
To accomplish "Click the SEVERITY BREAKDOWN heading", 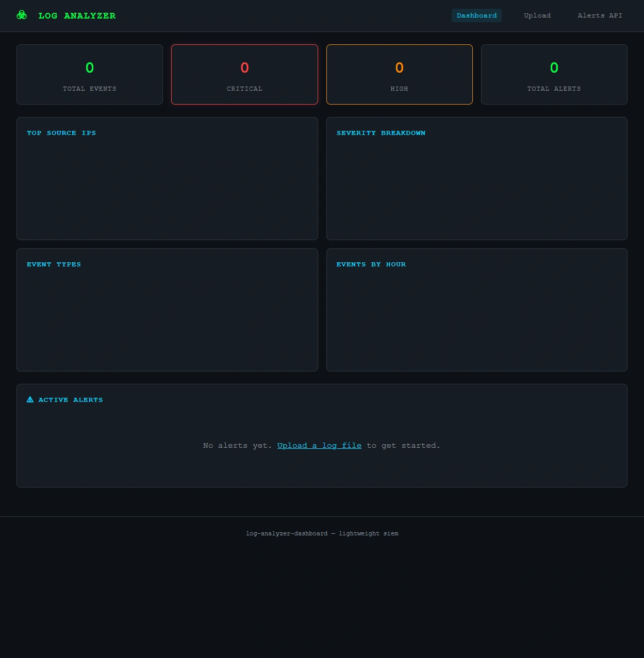I will [381, 133].
